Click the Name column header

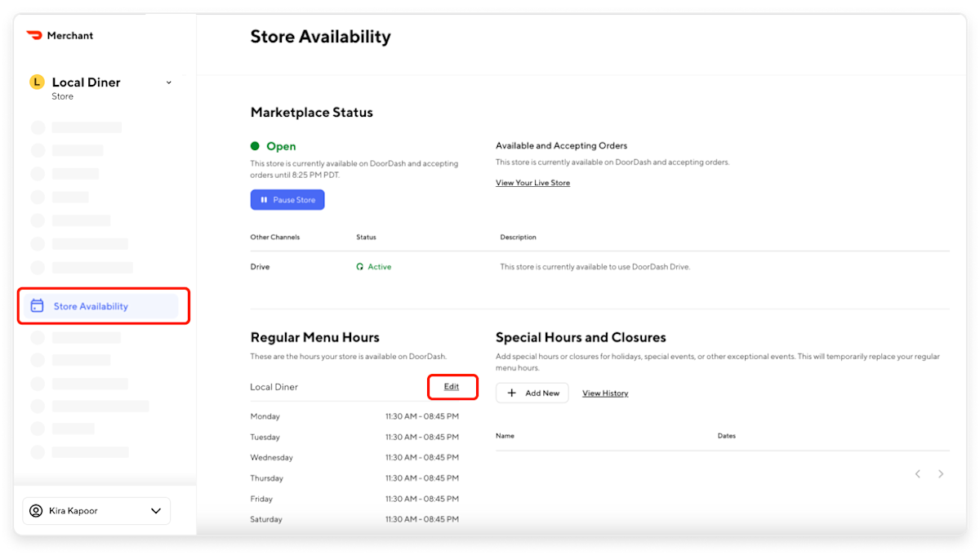click(x=505, y=436)
